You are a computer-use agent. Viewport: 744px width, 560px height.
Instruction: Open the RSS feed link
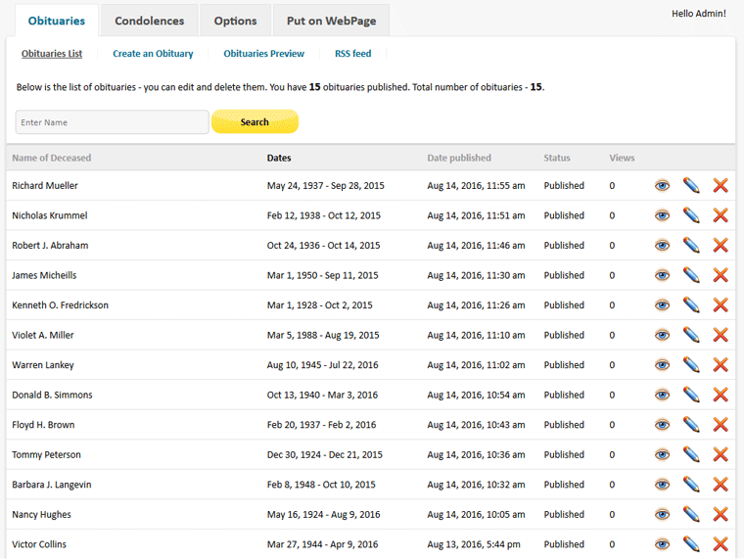[352, 54]
